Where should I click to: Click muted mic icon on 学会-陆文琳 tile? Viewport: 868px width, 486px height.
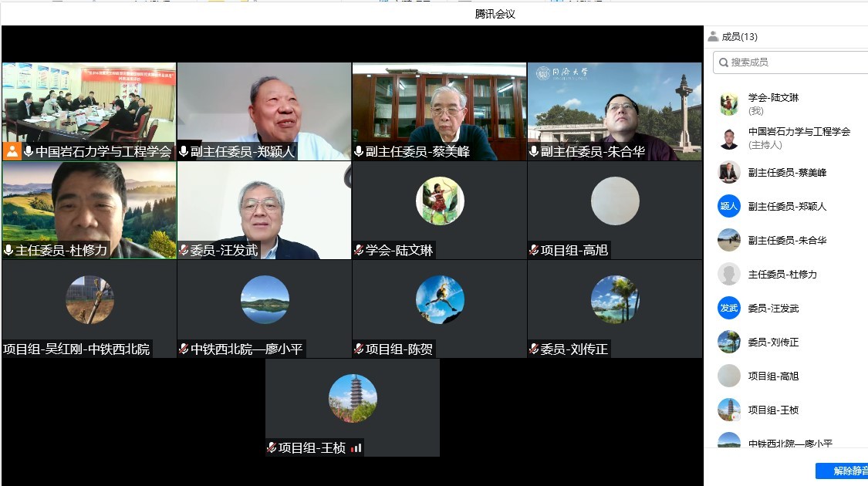(359, 250)
